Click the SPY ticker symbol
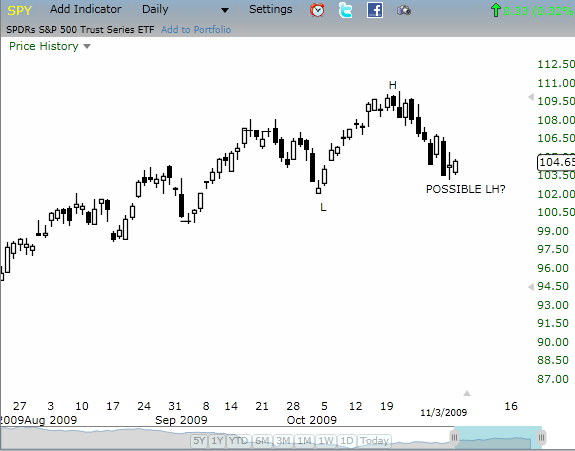The image size is (575, 451). (x=19, y=10)
